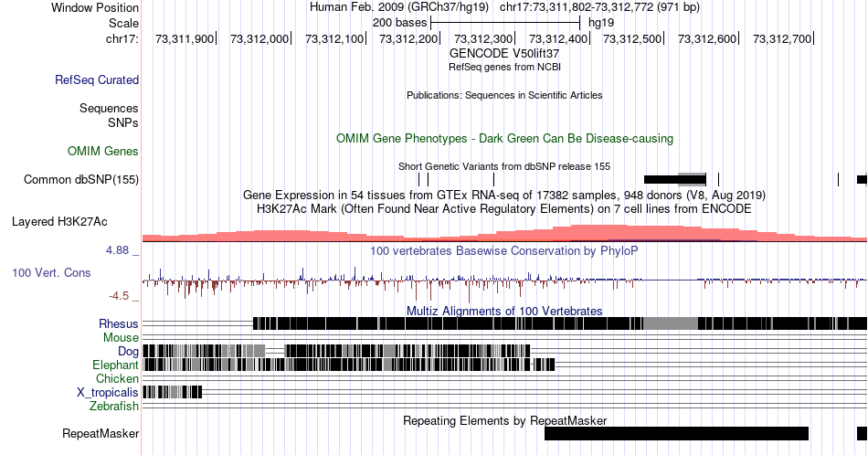Click Repeating Elements by RepeatMasker title
The width and height of the screenshot is (868, 455).
tap(504, 420)
